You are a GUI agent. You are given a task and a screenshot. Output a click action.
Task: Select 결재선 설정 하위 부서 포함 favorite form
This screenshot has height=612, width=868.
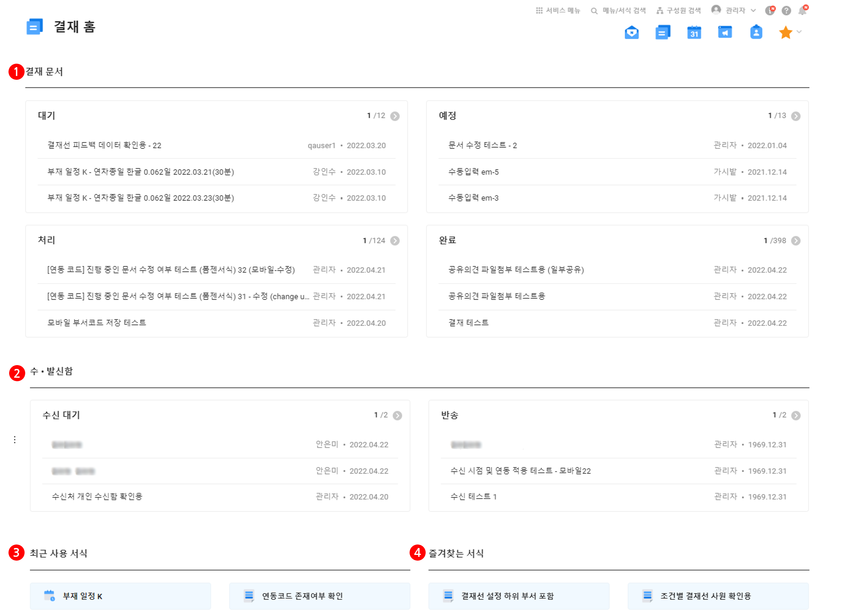tap(519, 596)
